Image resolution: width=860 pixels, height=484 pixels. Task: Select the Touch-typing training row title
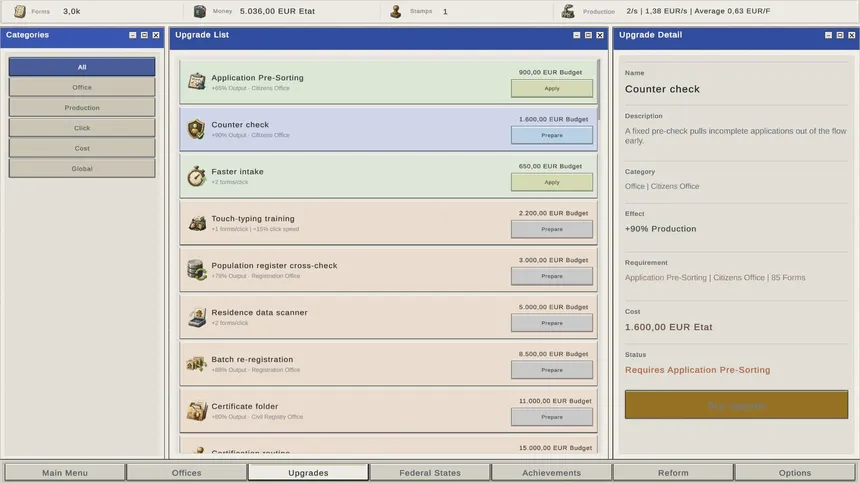coord(253,218)
